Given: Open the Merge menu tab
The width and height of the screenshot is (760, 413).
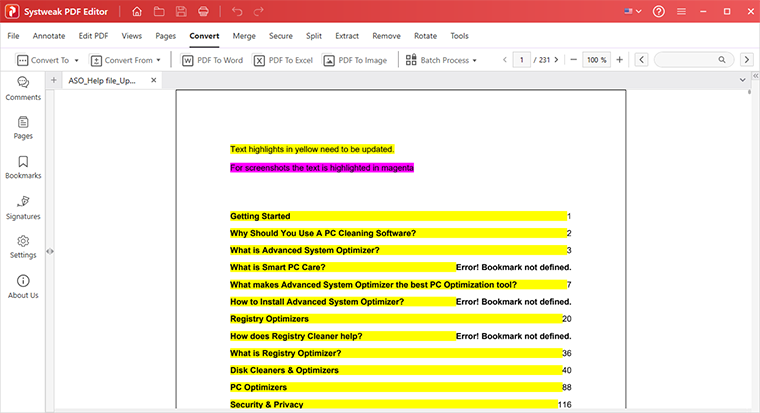Looking at the screenshot, I should (x=244, y=36).
